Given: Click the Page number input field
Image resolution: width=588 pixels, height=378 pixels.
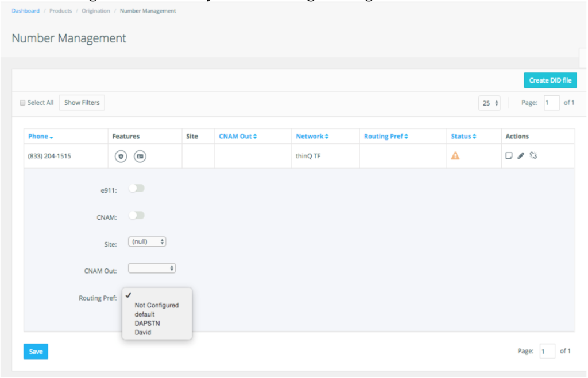Looking at the screenshot, I should [x=551, y=102].
